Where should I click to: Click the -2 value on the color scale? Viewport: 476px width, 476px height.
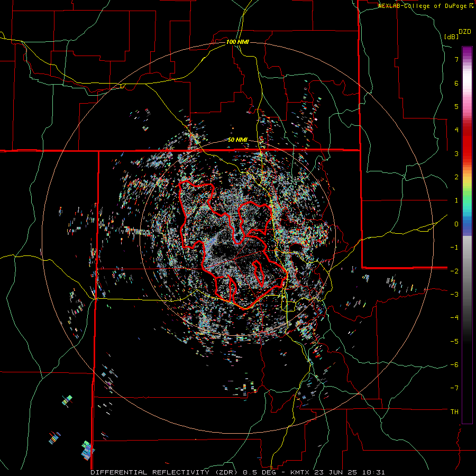tap(454, 271)
